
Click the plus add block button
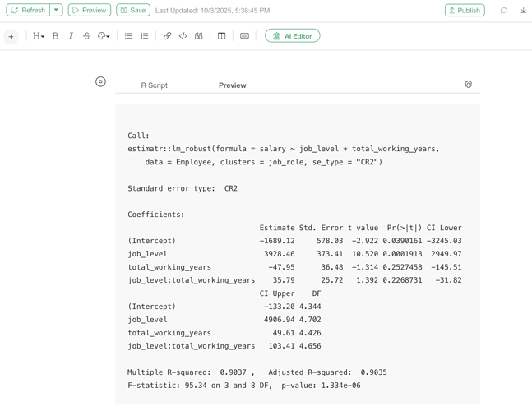point(11,36)
